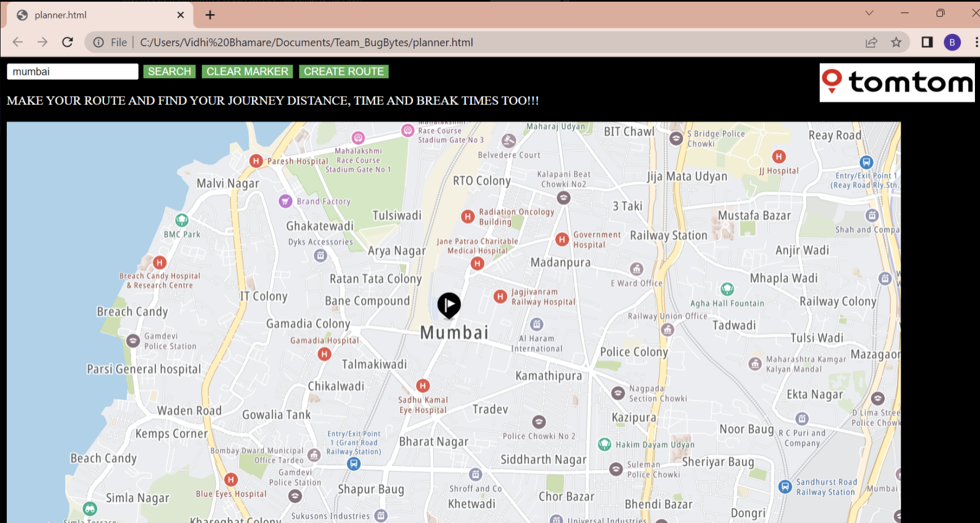Click the TomTom logo
The image size is (980, 523).
(x=897, y=83)
